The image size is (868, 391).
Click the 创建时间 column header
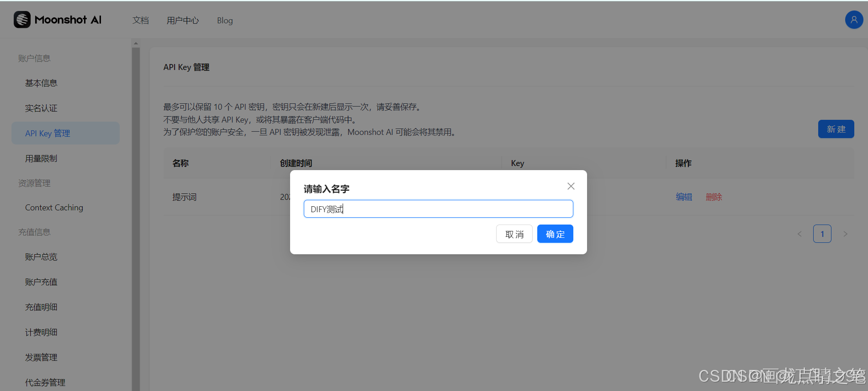(296, 163)
